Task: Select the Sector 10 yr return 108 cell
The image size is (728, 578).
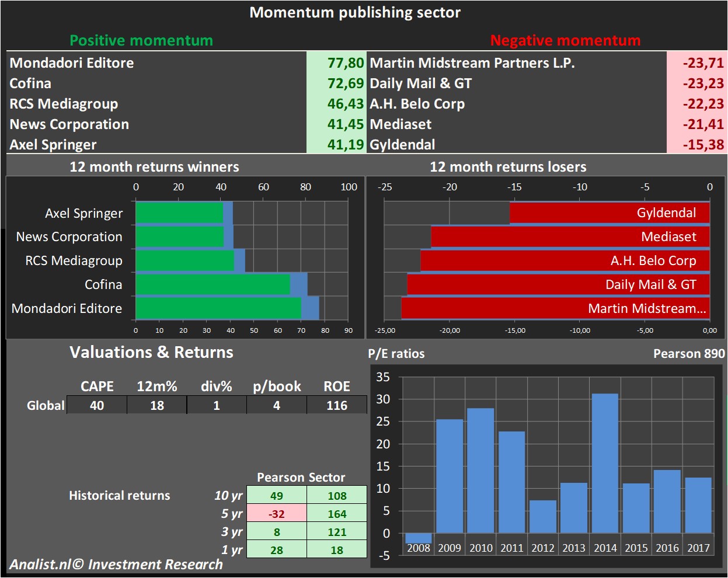Action: (x=337, y=496)
